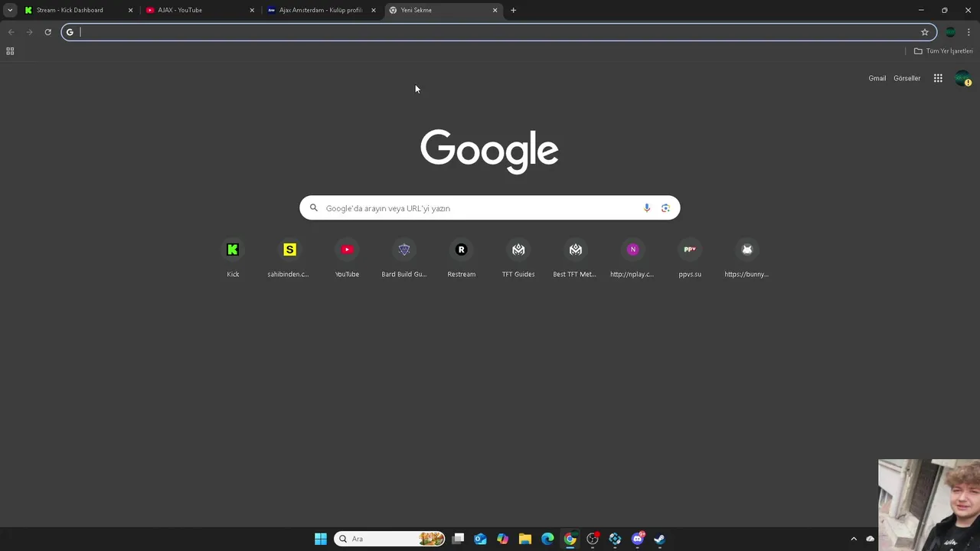Go back to previous page
Viewport: 980px width, 551px height.
tap(11, 32)
